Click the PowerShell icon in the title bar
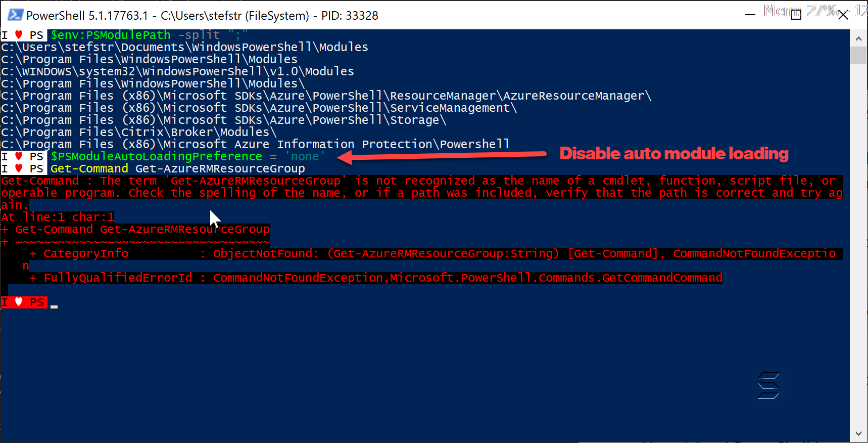Image resolution: width=868 pixels, height=443 pixels. click(x=15, y=15)
